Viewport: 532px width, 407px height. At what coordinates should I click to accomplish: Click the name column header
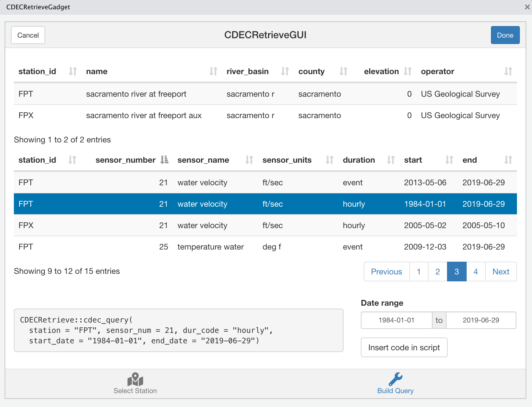[97, 71]
